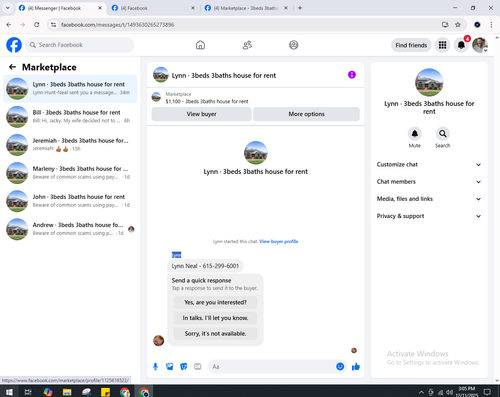Click house thumbnail in chat header
Image resolution: width=500 pixels, height=397 pixels.
point(161,75)
